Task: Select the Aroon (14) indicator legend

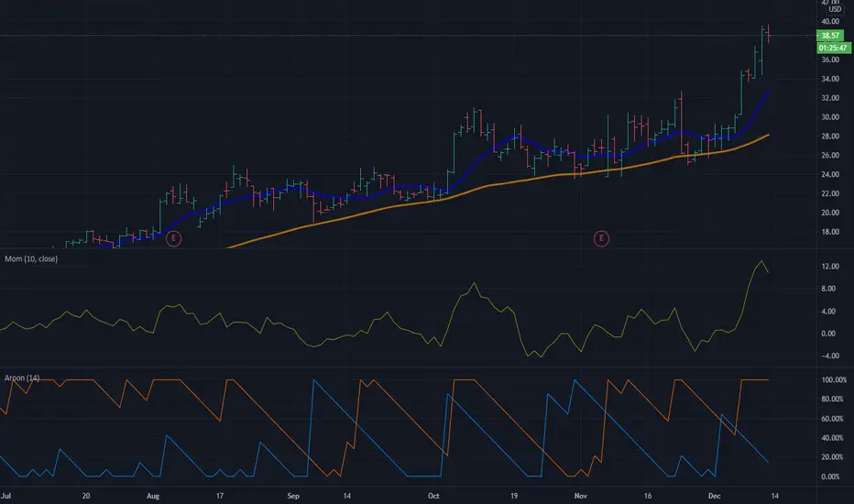Action: coord(22,378)
